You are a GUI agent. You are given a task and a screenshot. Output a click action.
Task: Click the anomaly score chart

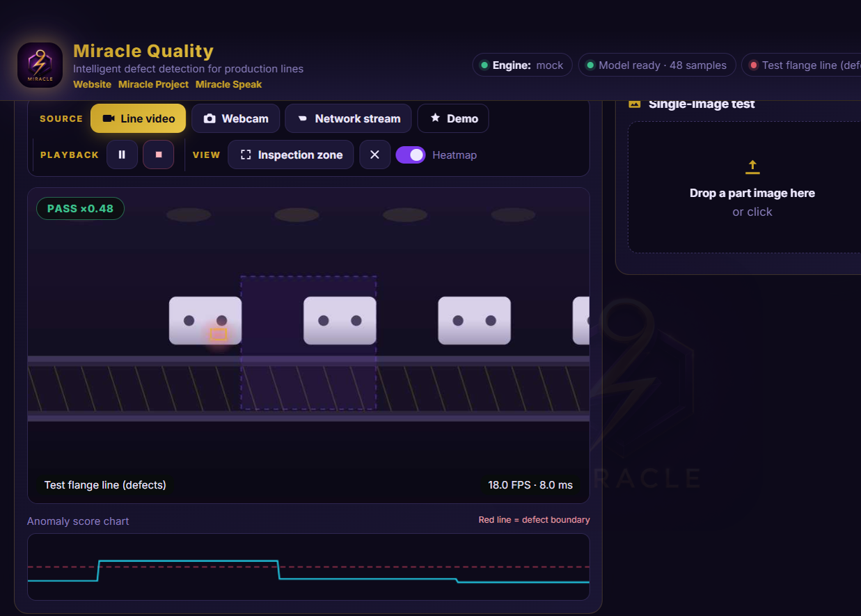pos(308,567)
